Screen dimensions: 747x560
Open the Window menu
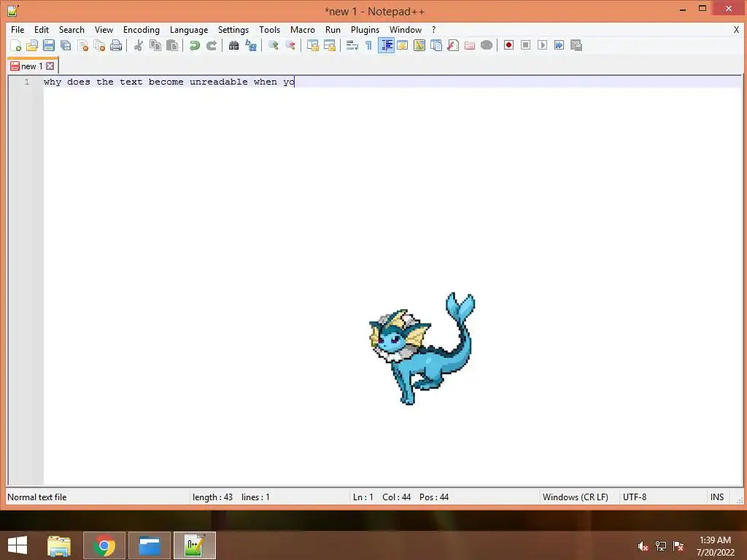coord(406,29)
